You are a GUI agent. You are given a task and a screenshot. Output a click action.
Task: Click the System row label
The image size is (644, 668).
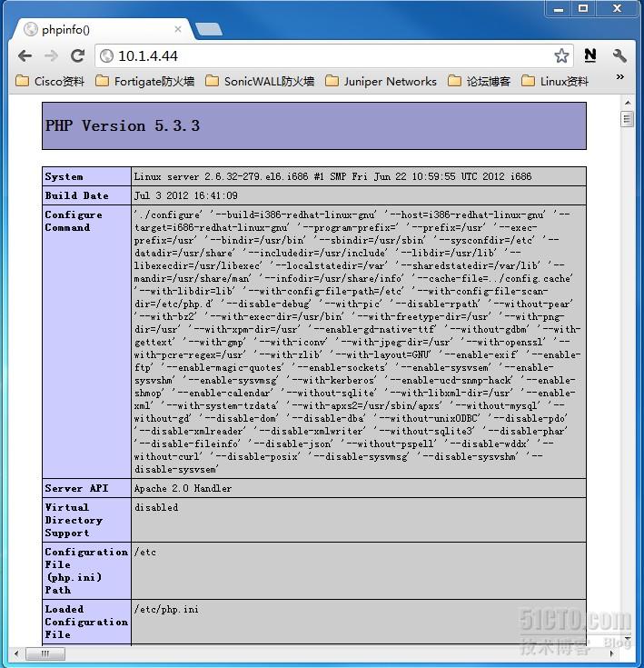pos(64,177)
